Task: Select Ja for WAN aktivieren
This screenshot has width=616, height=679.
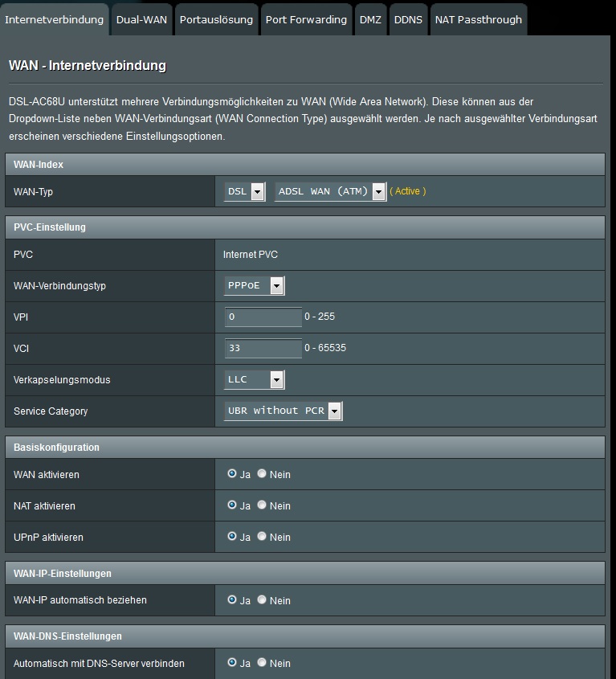Action: coord(232,474)
